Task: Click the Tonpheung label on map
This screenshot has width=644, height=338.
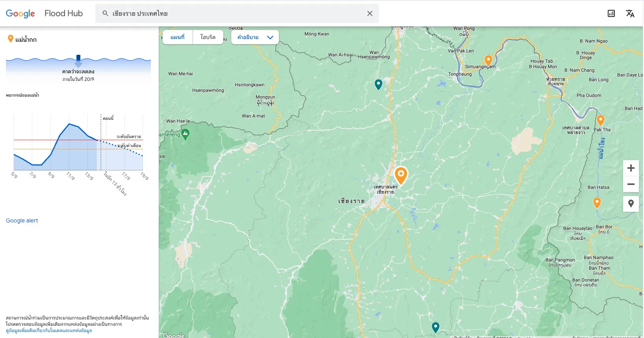Action: coord(460,74)
